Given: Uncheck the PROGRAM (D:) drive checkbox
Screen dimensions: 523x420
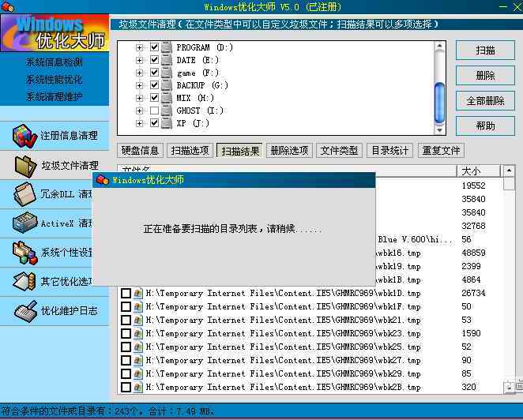Looking at the screenshot, I should click(x=154, y=47).
